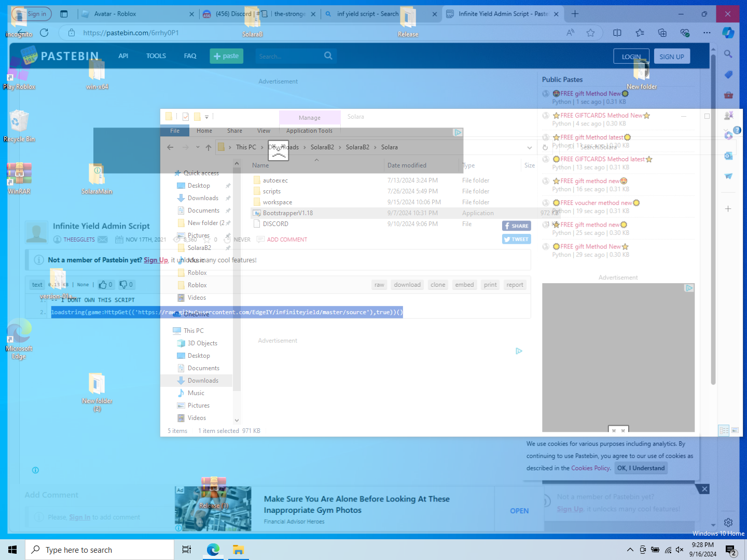This screenshot has width=747, height=560.
Task: Open the File tab in Explorer
Action: 175,131
